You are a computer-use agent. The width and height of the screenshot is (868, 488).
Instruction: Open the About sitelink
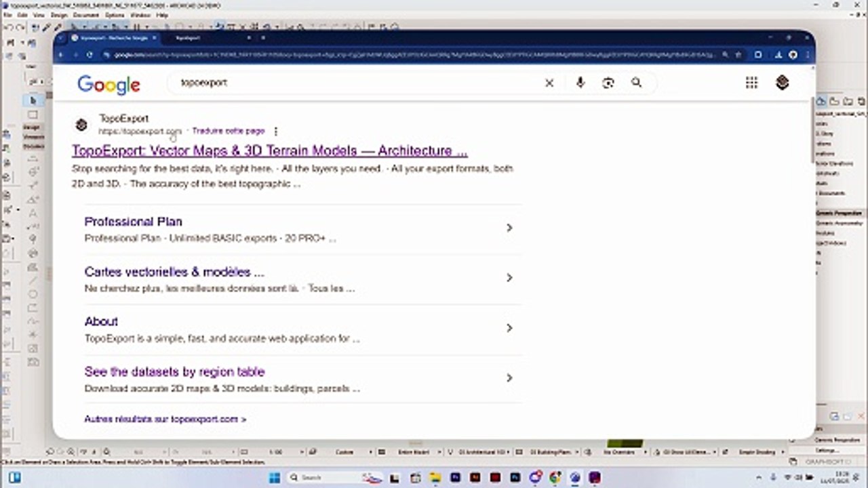(101, 321)
